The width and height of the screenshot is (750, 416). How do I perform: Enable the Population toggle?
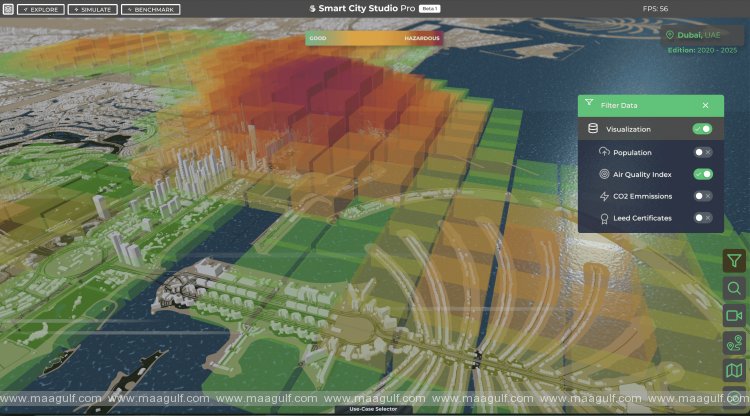703,152
